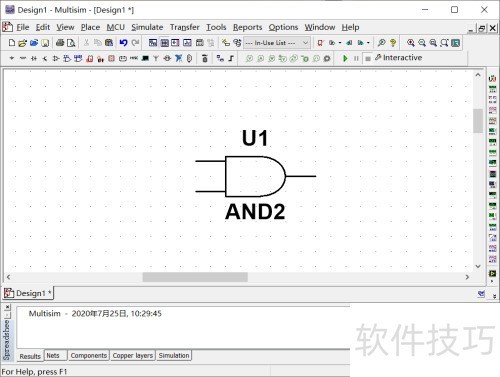Open the Grapher view
The height and width of the screenshot is (377, 500).
(x=187, y=43)
